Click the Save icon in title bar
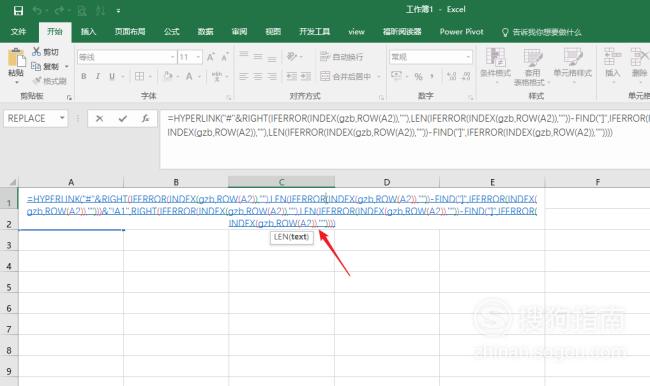Image resolution: width=650 pixels, height=386 pixels. 18,10
